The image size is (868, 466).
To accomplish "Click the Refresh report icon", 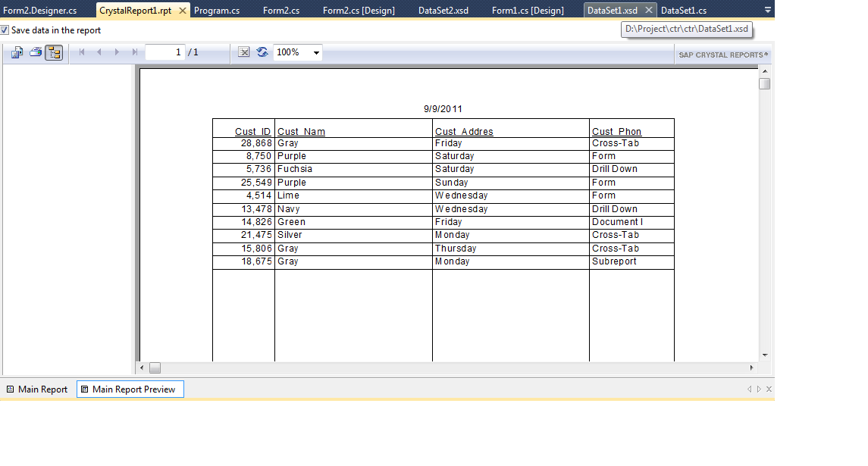I will click(x=262, y=52).
